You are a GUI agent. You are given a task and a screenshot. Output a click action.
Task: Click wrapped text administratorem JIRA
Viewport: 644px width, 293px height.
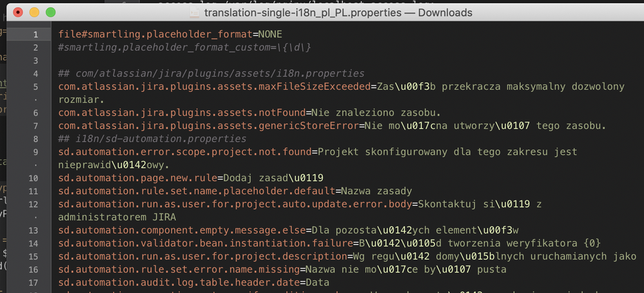pos(117,218)
